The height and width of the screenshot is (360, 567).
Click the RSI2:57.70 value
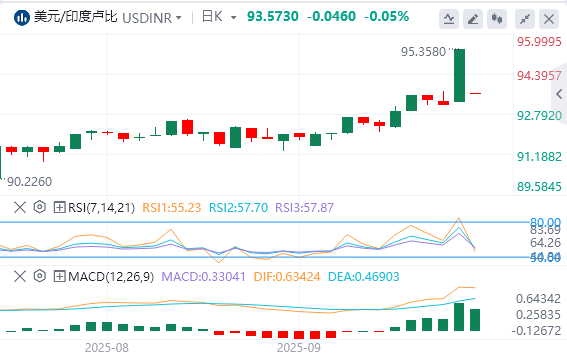point(238,208)
